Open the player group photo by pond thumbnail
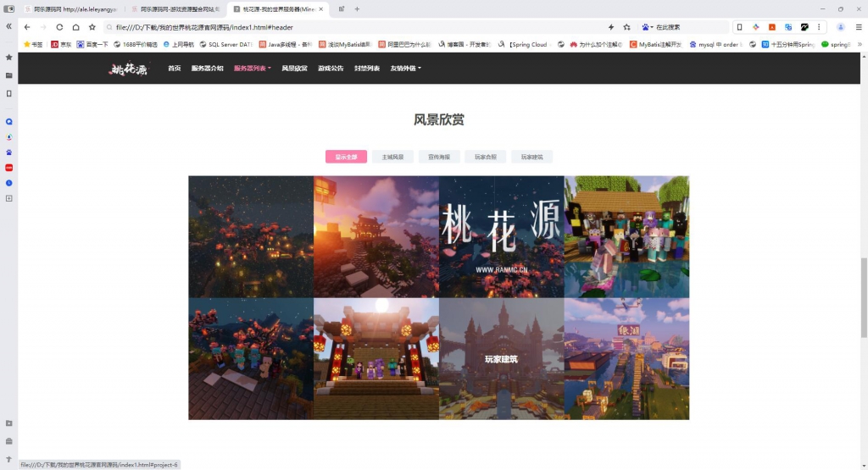Viewport: 868px width, 470px height. [x=626, y=236]
